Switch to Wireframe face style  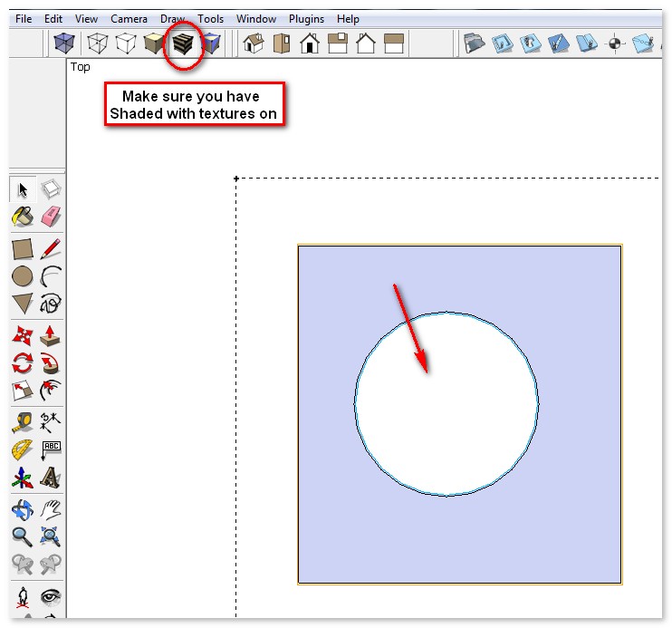(95, 43)
